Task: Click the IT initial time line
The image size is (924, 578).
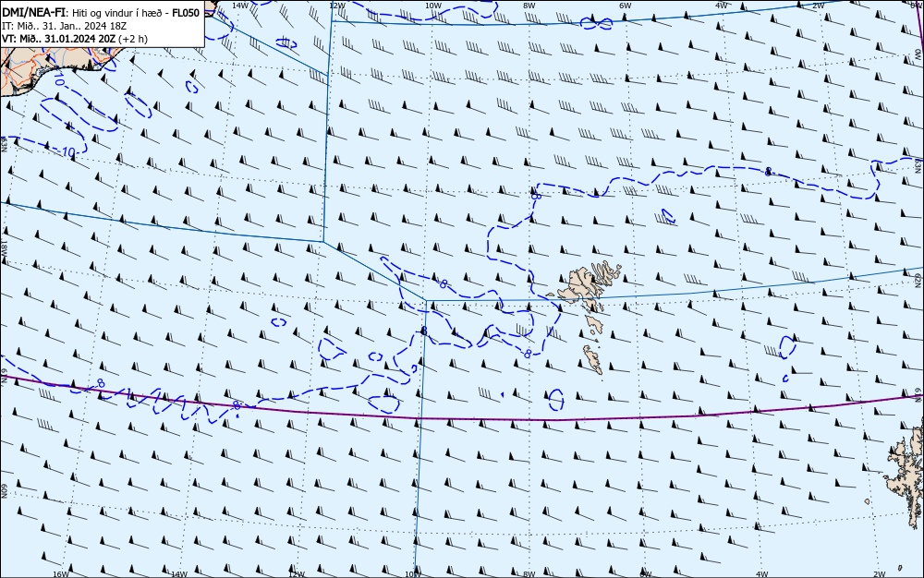Action: [65, 26]
